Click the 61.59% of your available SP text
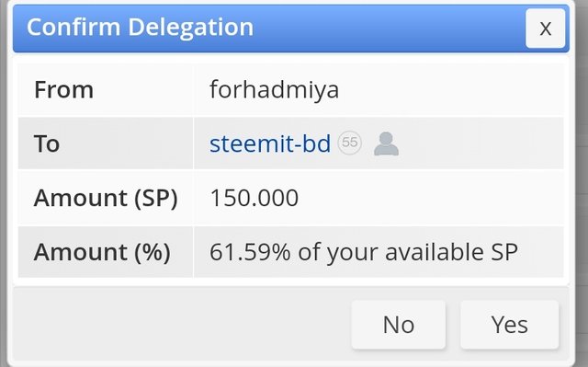The width and height of the screenshot is (588, 367). pos(364,252)
